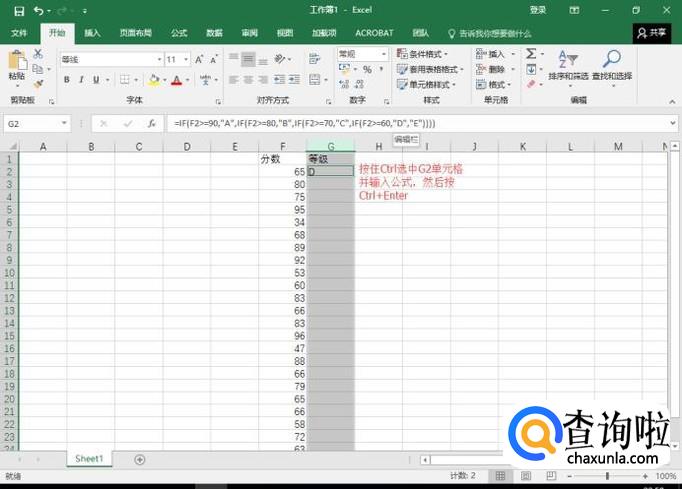Click the Undo arrow icon

(38, 10)
